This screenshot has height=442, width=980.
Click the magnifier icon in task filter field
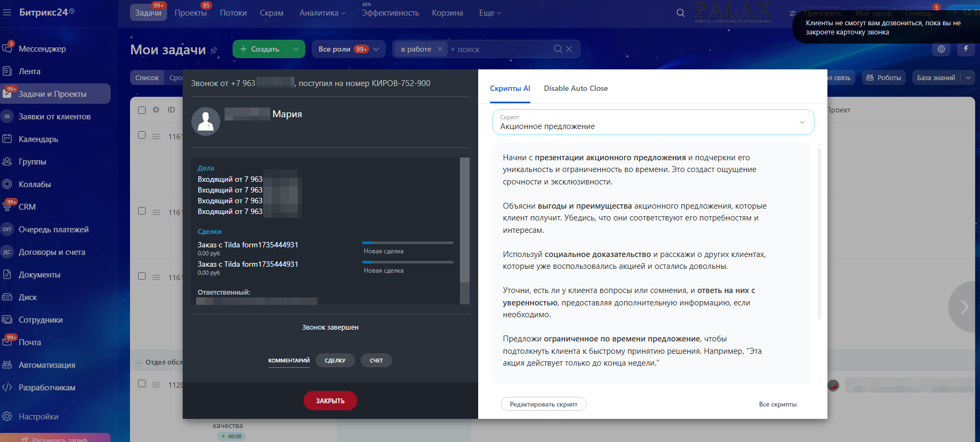click(x=558, y=49)
